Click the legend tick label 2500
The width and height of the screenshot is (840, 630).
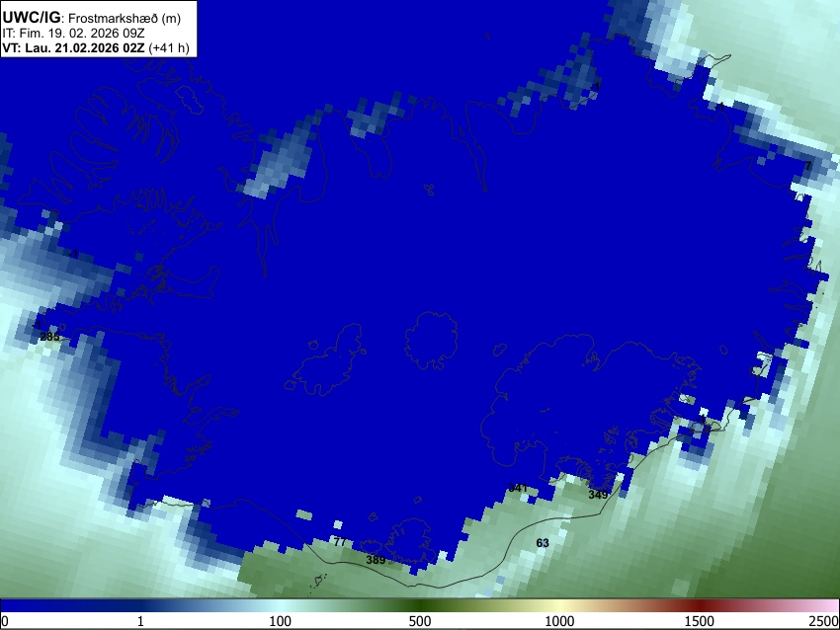[x=824, y=621]
